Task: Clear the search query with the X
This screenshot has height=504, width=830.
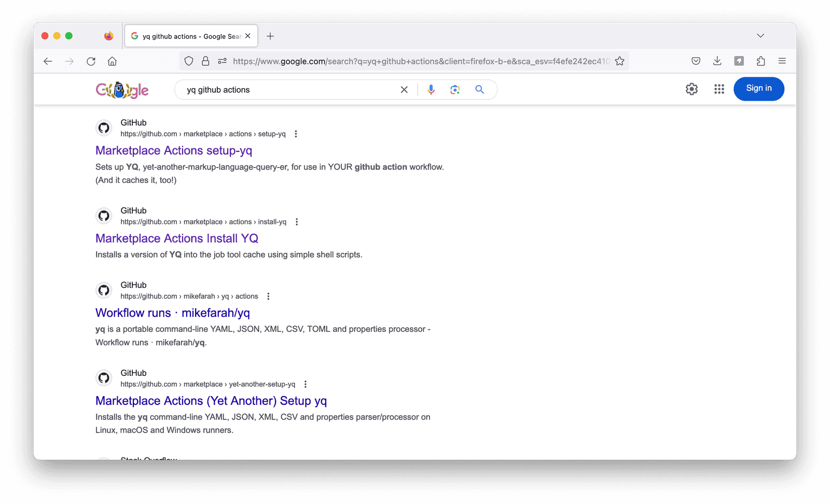Action: coord(404,89)
